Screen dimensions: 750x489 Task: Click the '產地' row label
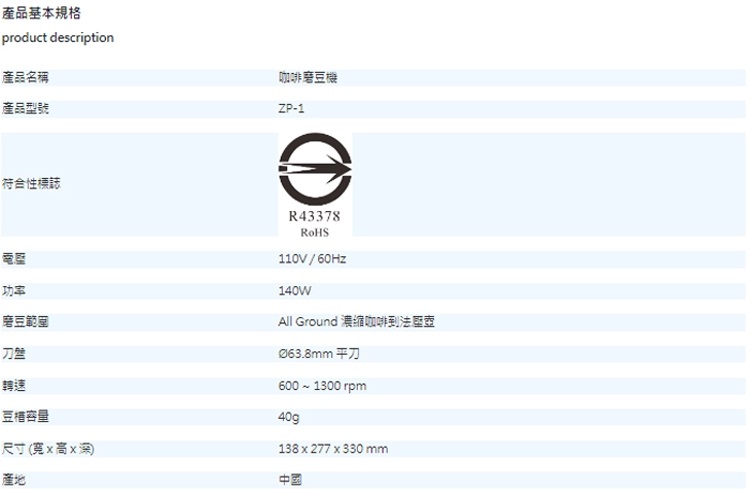13,479
